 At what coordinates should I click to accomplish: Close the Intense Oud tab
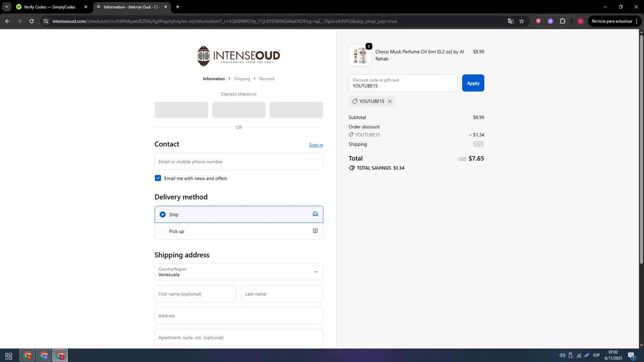[166, 7]
